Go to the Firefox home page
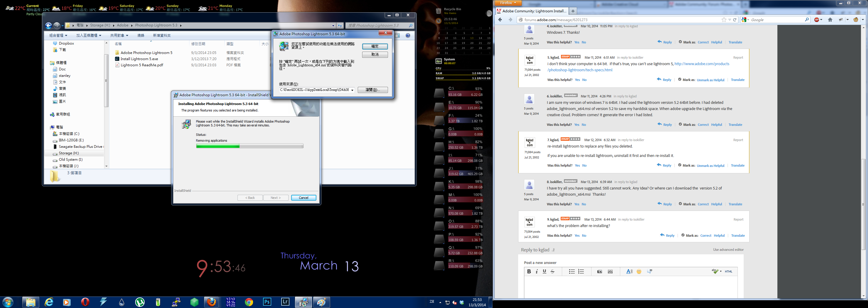The image size is (868, 308). (x=830, y=20)
